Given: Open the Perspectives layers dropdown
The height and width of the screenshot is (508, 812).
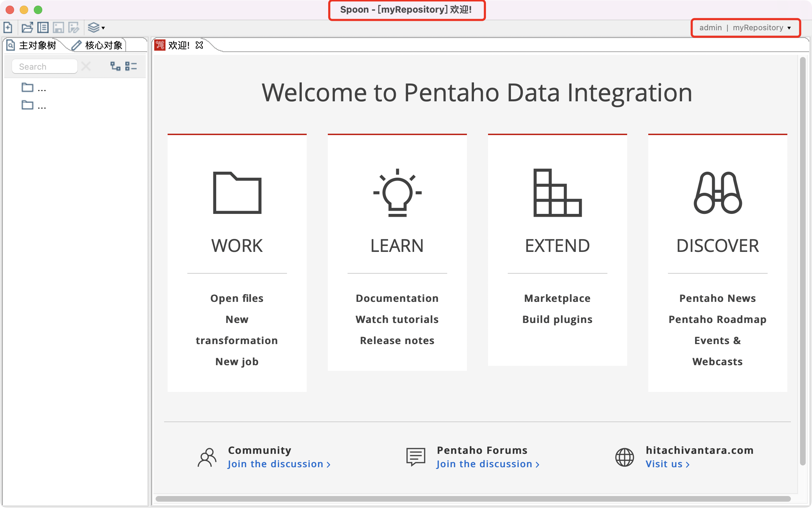Looking at the screenshot, I should coord(96,27).
